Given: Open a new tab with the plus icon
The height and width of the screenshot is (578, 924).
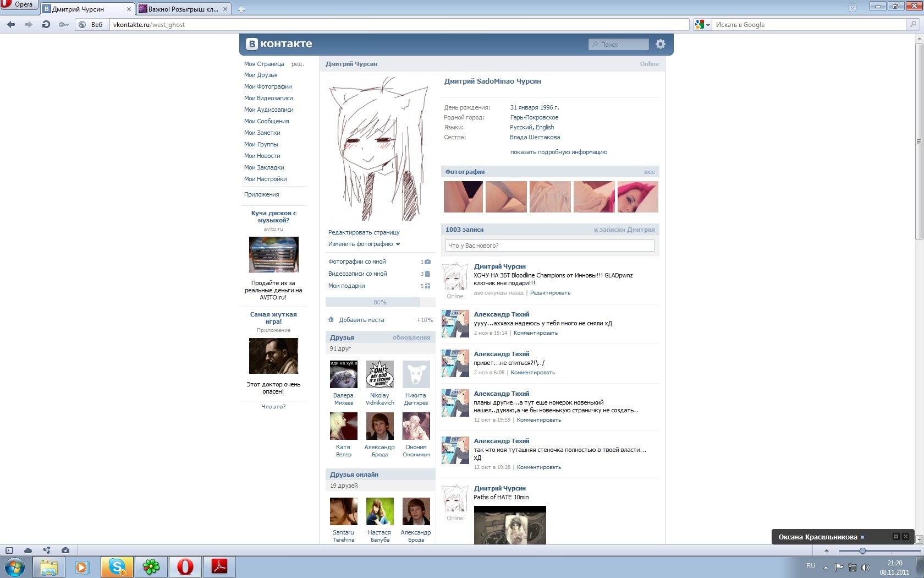Looking at the screenshot, I should (241, 9).
